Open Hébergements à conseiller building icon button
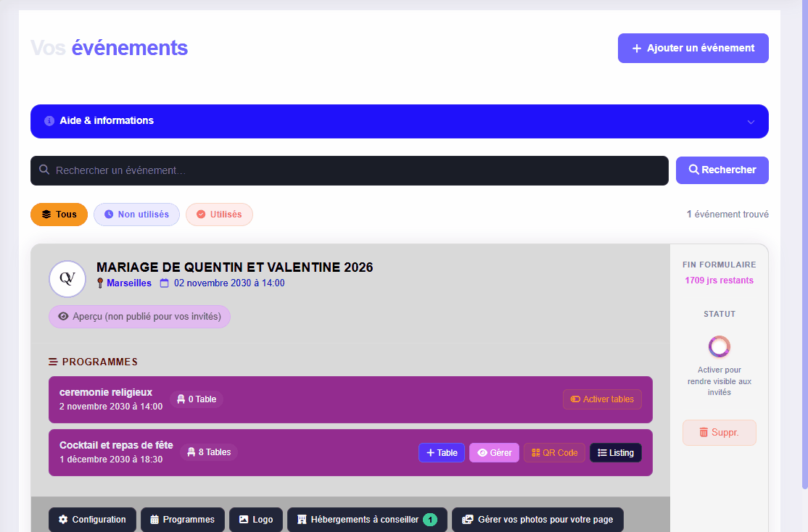808x532 pixels. point(366,520)
